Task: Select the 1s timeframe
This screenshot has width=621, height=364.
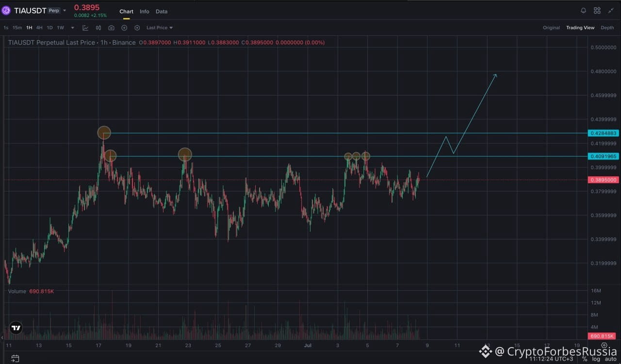Action: pyautogui.click(x=6, y=28)
